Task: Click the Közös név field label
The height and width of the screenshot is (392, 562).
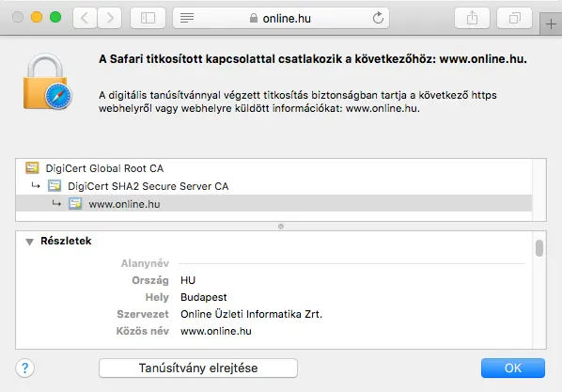Action: pyautogui.click(x=142, y=331)
